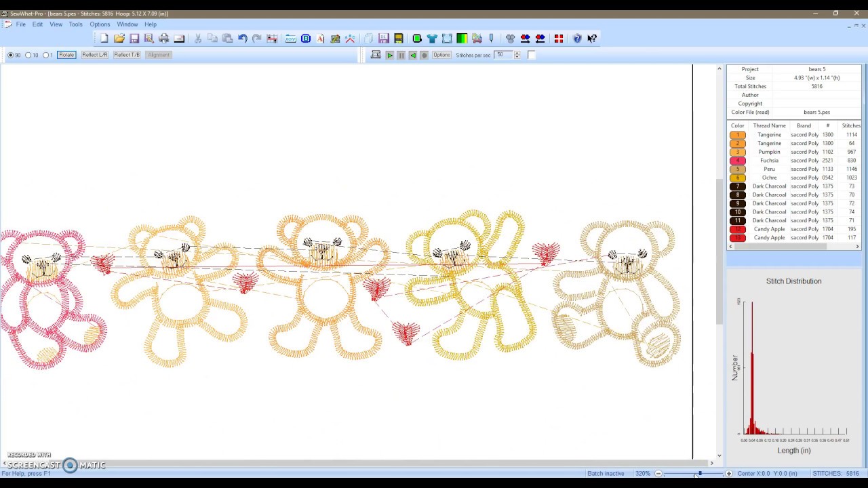Click the blue T-shirt preview icon

[x=432, y=39]
